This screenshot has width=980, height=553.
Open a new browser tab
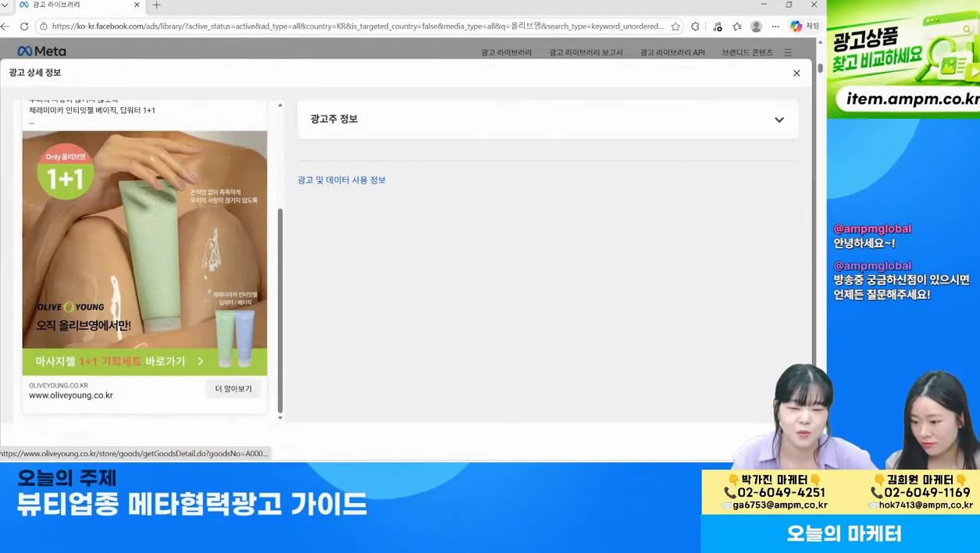pos(156,5)
